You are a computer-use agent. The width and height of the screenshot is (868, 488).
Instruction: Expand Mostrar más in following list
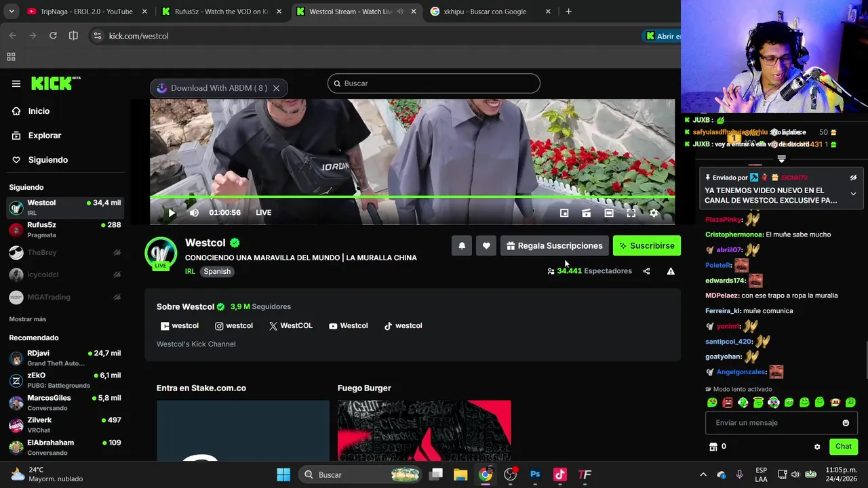[x=28, y=319]
